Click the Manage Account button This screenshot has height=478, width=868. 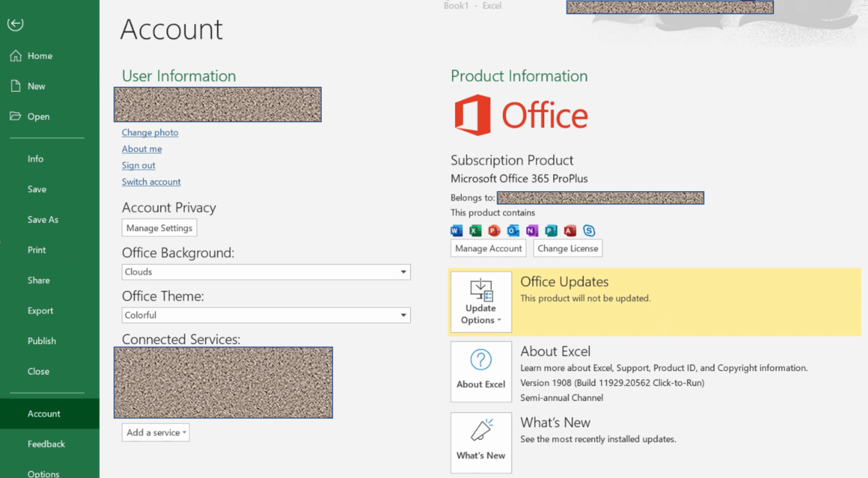click(x=488, y=248)
